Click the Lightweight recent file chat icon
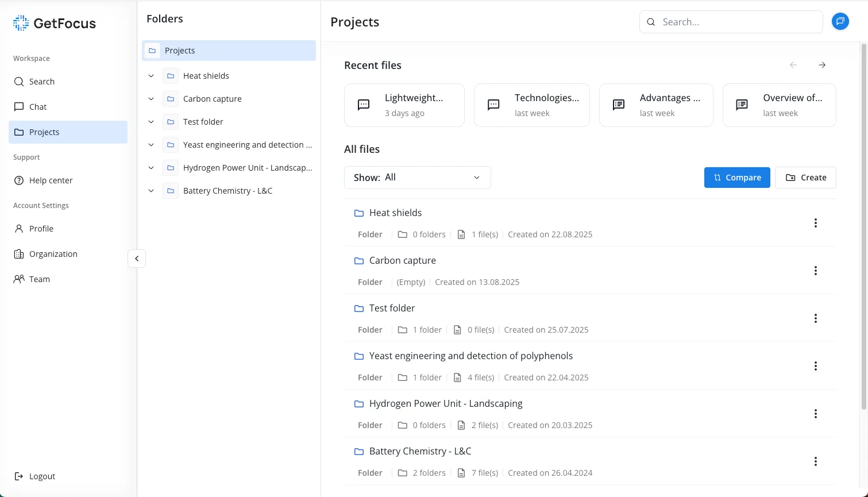Image resolution: width=868 pixels, height=497 pixels. (364, 105)
